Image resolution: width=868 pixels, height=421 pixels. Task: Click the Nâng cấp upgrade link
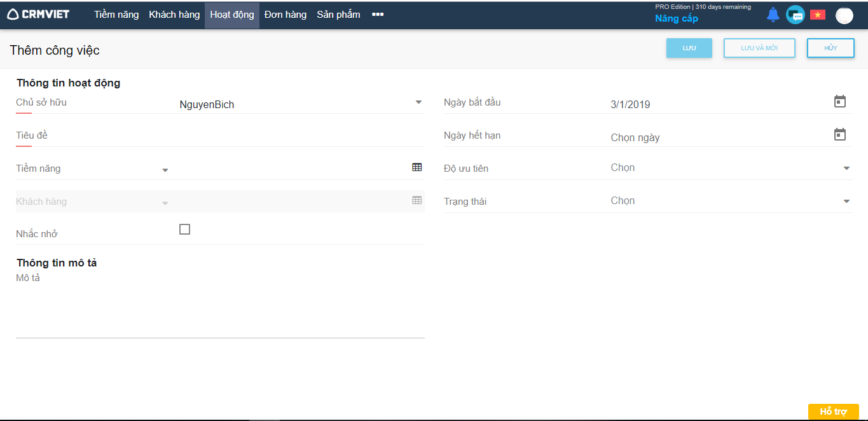click(677, 18)
